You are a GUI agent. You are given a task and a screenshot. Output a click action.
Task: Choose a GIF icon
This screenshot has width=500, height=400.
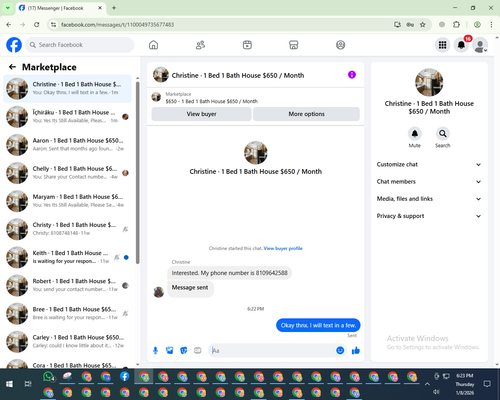(198, 350)
